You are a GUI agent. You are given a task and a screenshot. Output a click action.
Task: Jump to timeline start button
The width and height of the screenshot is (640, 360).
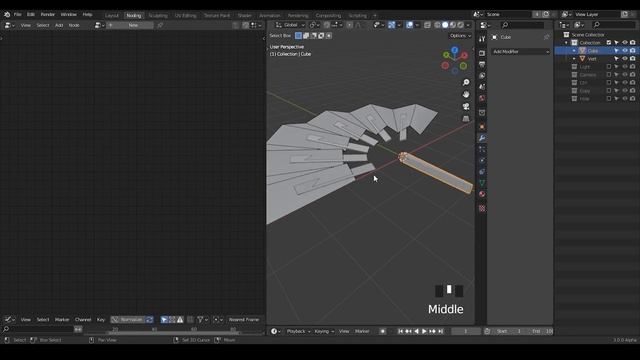(x=400, y=331)
